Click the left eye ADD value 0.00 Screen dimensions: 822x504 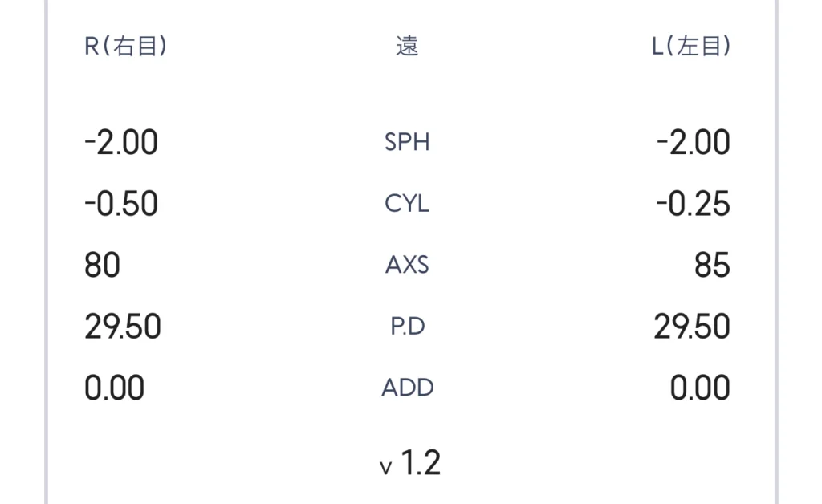click(700, 388)
